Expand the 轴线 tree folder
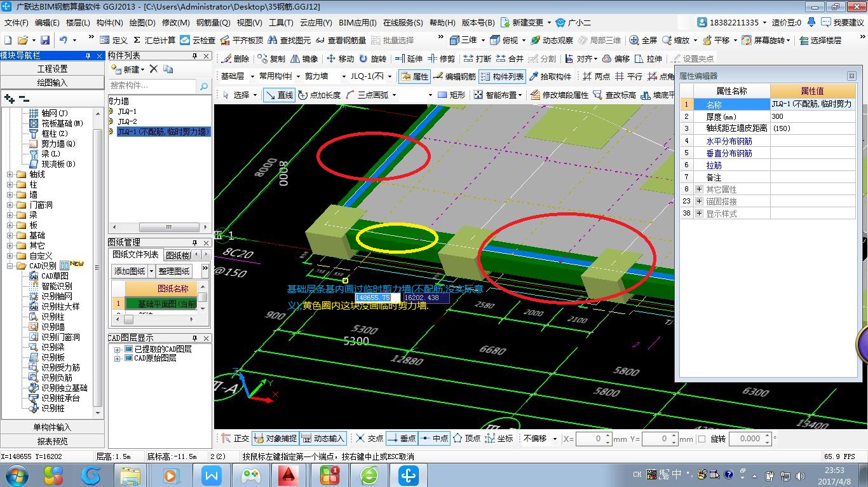The image size is (868, 487). pos(10,175)
